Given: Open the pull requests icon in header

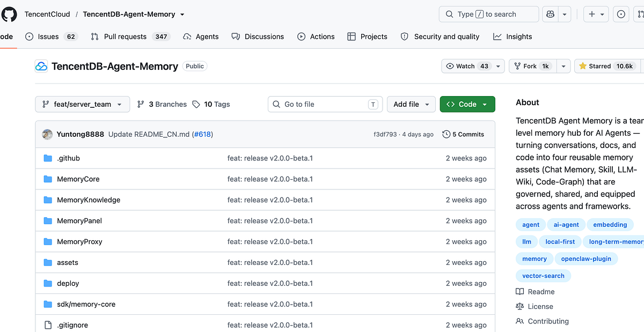Looking at the screenshot, I should click(640, 14).
